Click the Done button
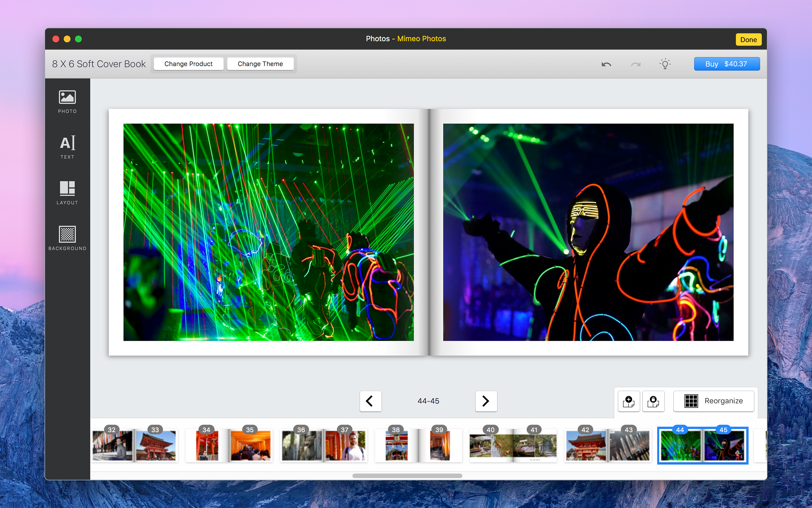This screenshot has width=812, height=508. 748,39
